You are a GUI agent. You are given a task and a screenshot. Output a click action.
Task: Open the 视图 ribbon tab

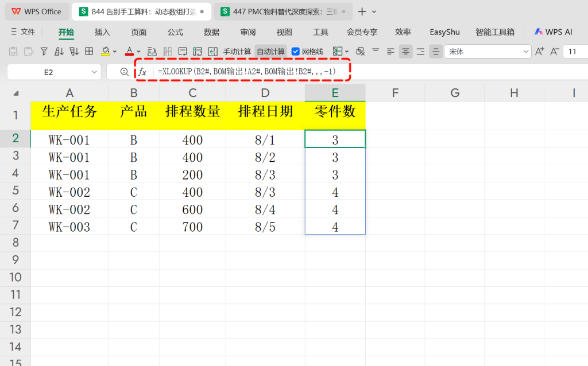point(284,32)
